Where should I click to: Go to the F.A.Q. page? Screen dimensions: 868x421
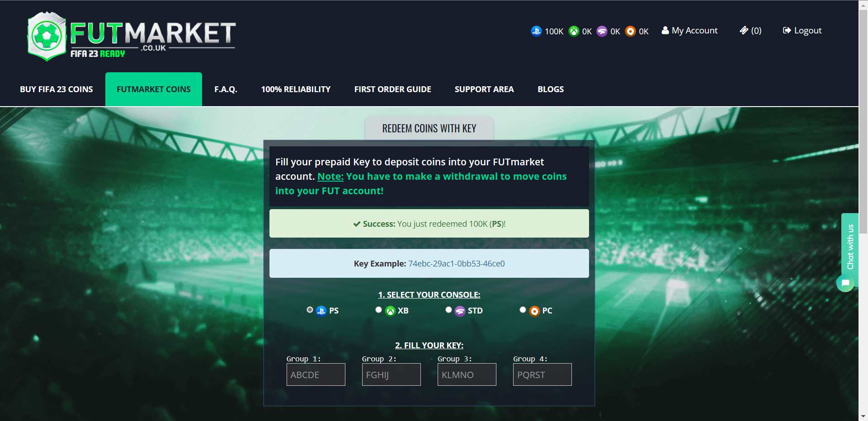click(226, 89)
